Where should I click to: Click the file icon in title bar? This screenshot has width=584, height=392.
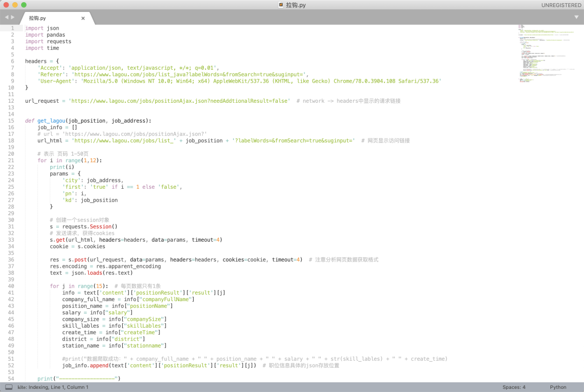(x=281, y=5)
